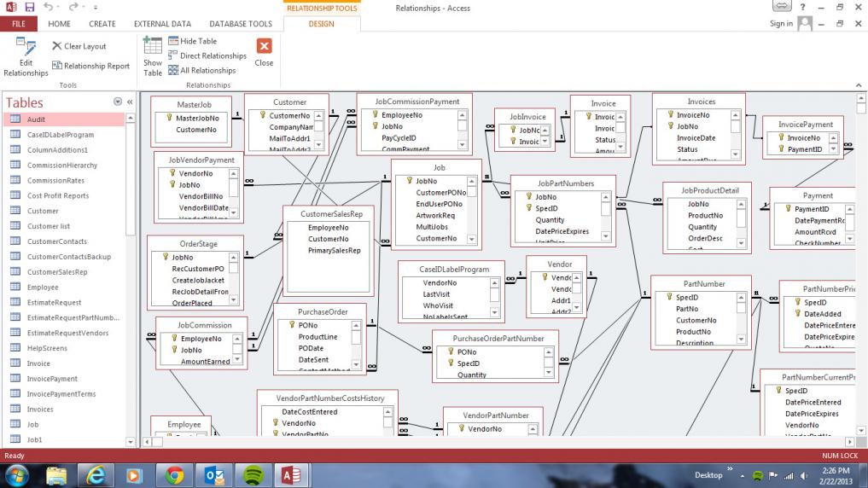Click Sign in link

(781, 24)
